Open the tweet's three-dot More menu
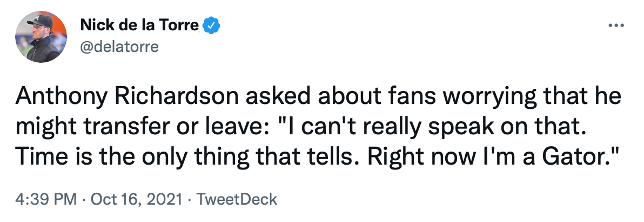The width and height of the screenshot is (644, 222). click(616, 25)
